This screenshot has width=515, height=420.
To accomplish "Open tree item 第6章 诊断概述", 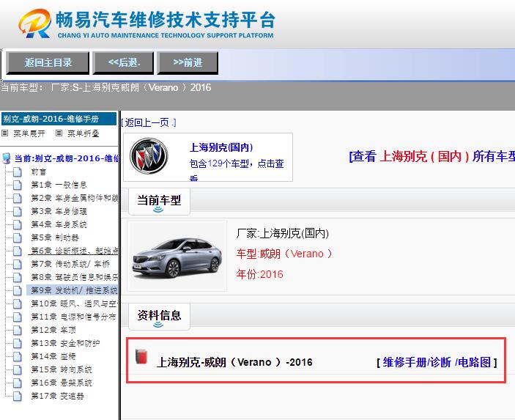I will coord(74,251).
